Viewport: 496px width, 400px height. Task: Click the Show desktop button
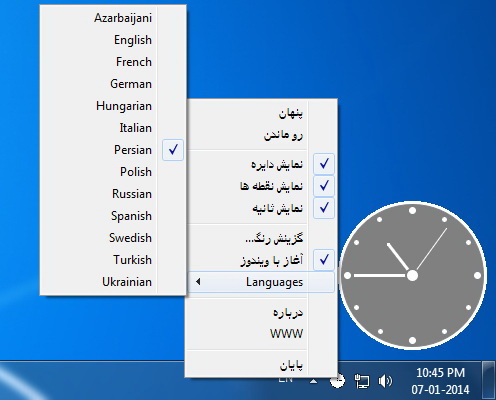[489, 380]
